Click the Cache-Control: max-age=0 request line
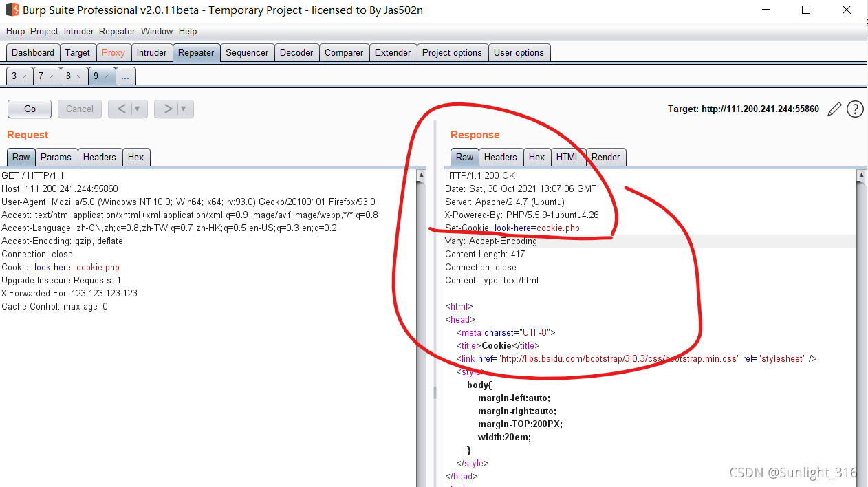868x487 pixels. (x=54, y=306)
